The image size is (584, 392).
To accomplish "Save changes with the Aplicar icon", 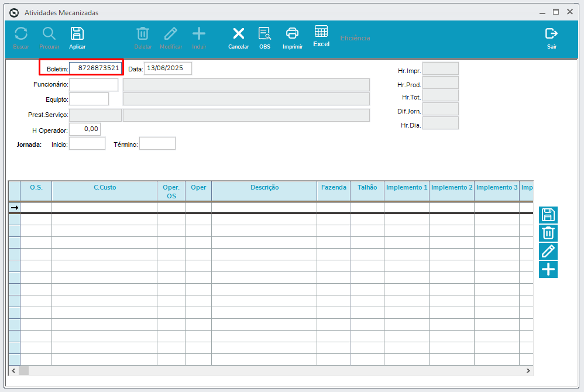I will 77,34.
